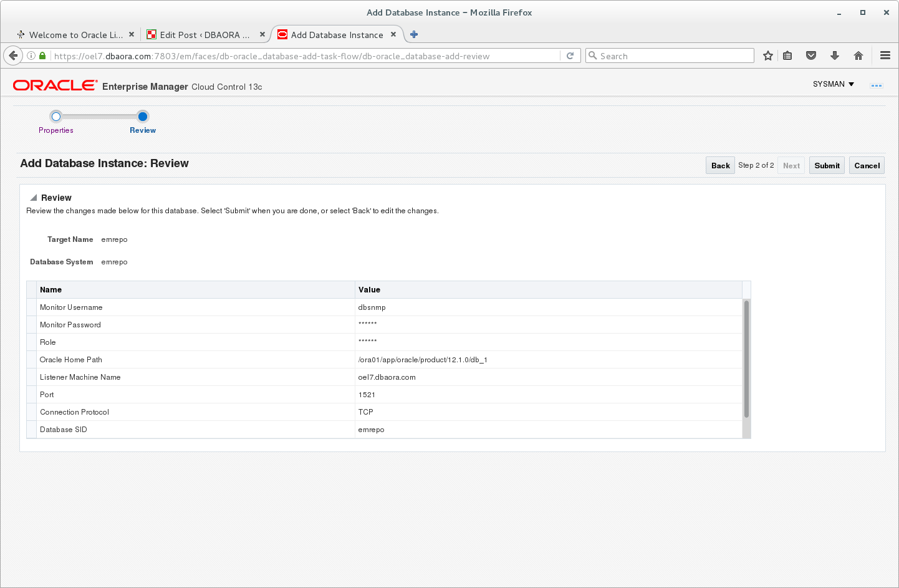Image resolution: width=899 pixels, height=588 pixels.
Task: Bookmark this page with the star icon
Action: (x=768, y=55)
